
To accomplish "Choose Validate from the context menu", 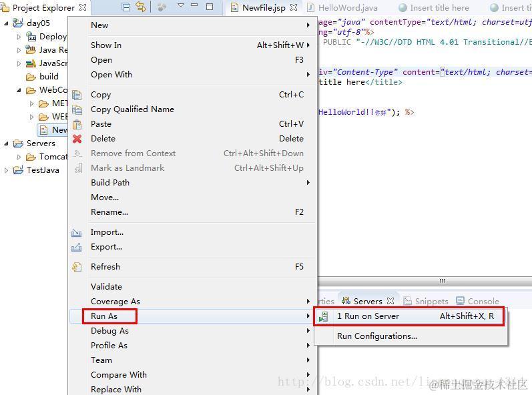I will 193,286.
